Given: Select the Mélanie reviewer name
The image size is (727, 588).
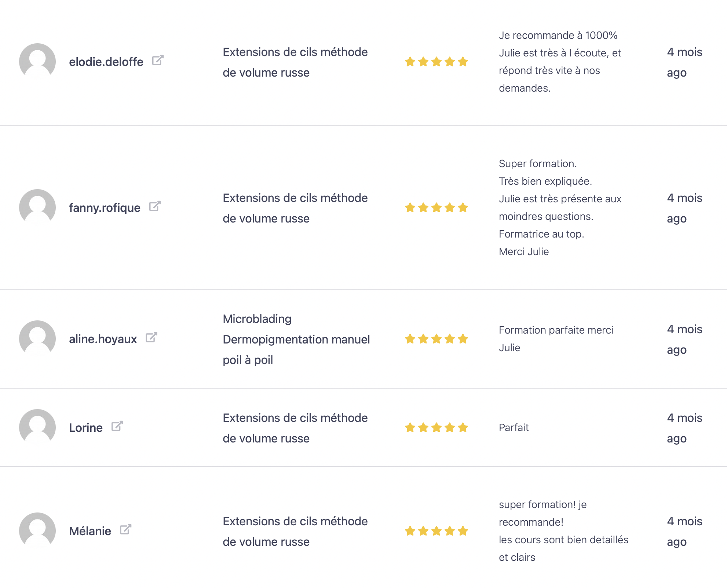Looking at the screenshot, I should pos(90,531).
